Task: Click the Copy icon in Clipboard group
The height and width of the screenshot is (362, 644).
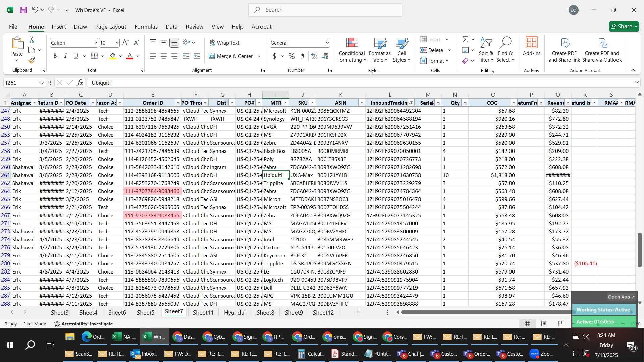Action: click(x=32, y=50)
